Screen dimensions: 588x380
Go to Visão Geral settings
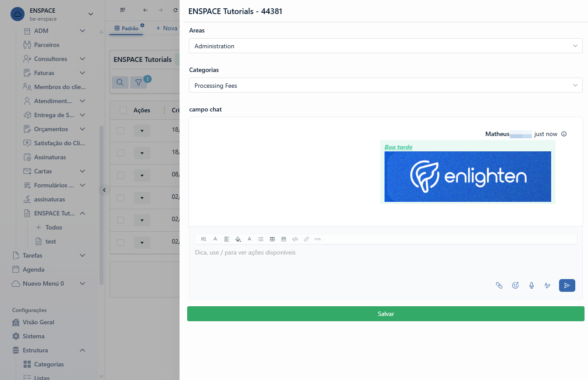pos(39,322)
